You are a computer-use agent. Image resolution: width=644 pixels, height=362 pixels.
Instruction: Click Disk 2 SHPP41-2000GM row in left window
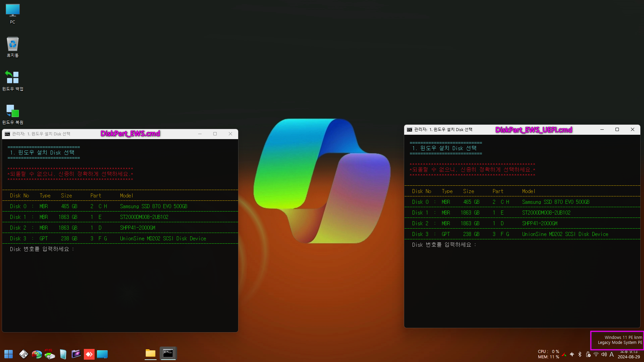pos(120,228)
